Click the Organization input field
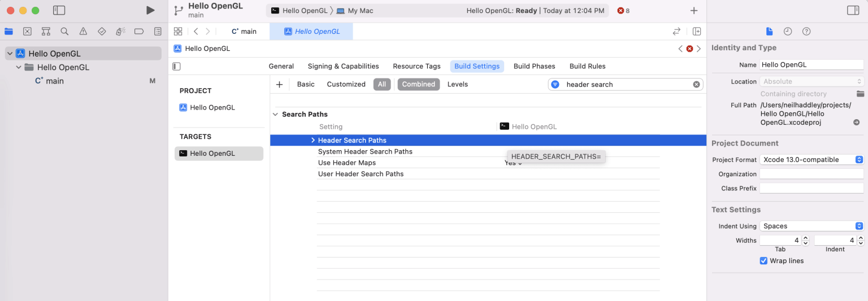 [811, 174]
